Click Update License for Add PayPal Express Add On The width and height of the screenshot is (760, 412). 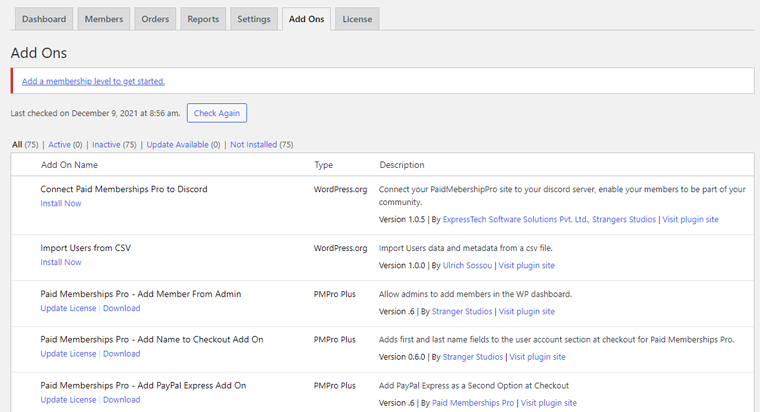pos(68,400)
